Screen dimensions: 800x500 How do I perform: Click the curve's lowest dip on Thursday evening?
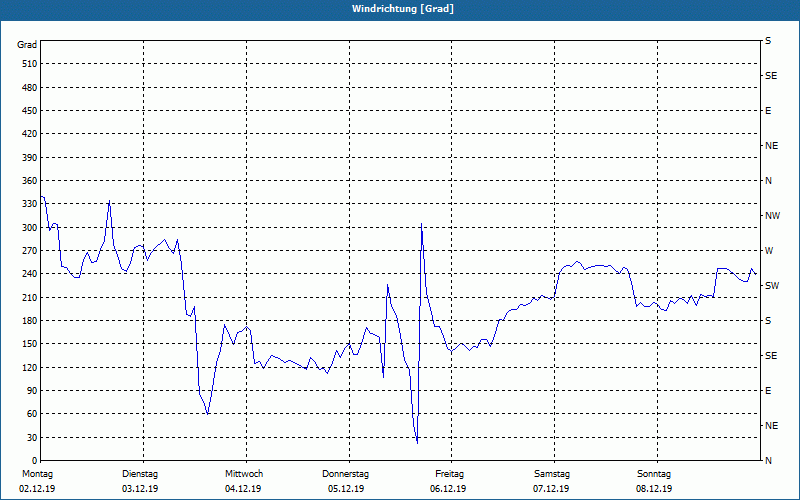[x=417, y=443]
